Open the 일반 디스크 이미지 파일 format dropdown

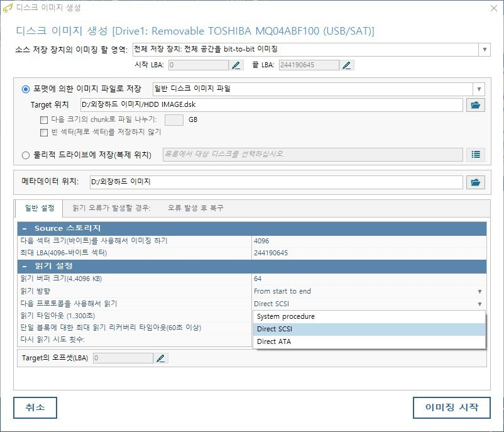point(479,89)
